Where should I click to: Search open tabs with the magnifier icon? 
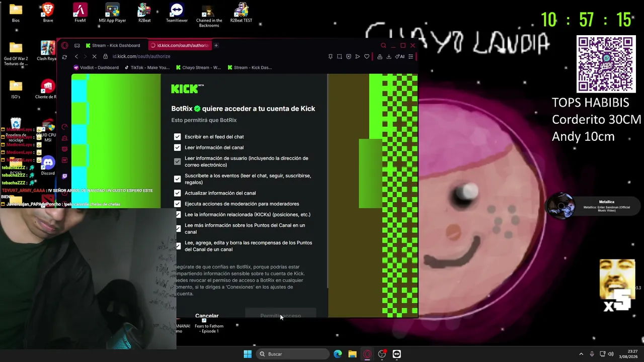(383, 45)
